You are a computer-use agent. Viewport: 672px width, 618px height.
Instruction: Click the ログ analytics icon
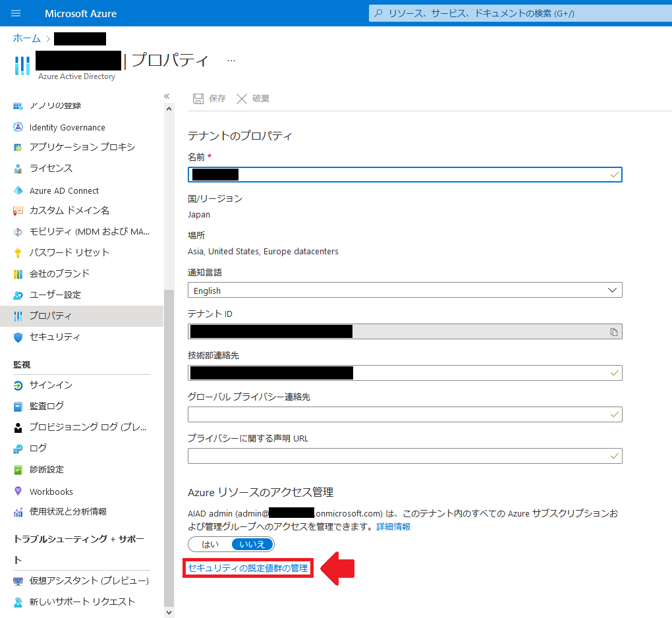pos(18,449)
